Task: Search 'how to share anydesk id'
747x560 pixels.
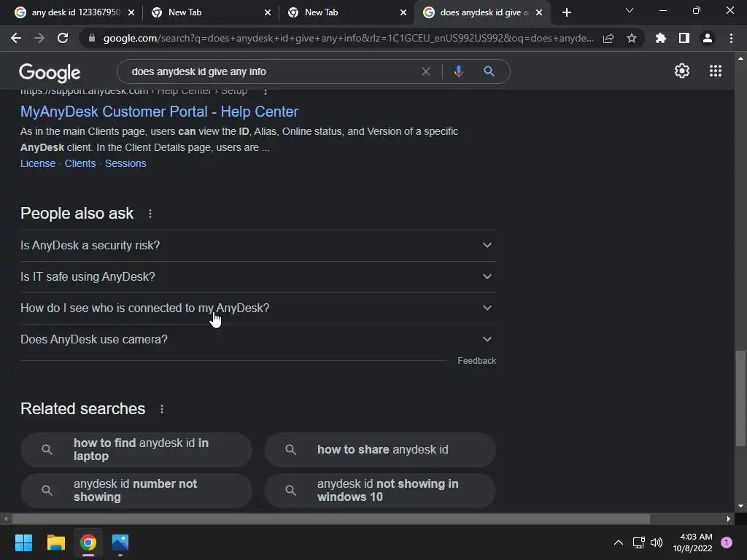Action: tap(380, 449)
